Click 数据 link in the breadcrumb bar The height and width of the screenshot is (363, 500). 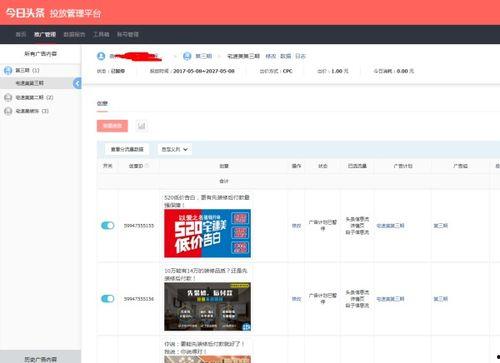point(286,56)
